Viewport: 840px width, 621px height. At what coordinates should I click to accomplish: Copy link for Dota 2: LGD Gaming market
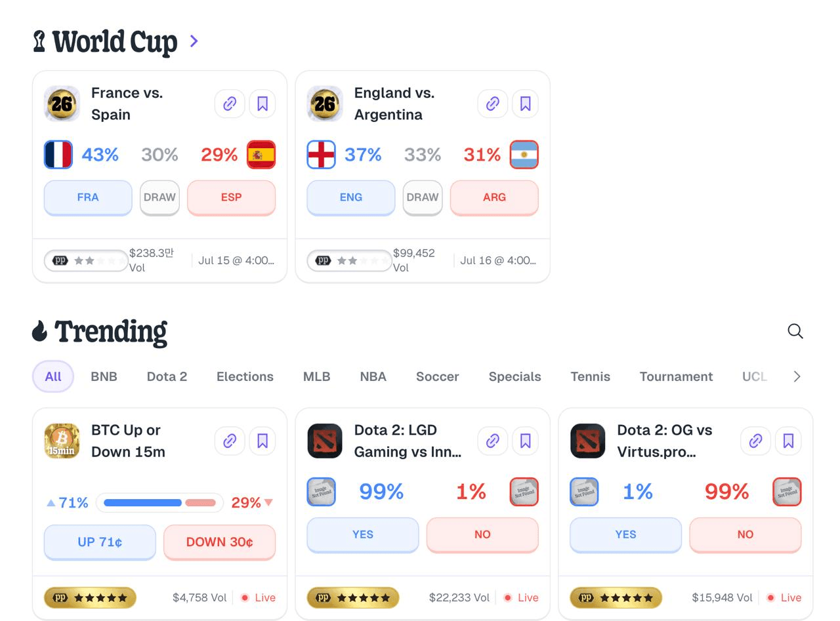493,441
